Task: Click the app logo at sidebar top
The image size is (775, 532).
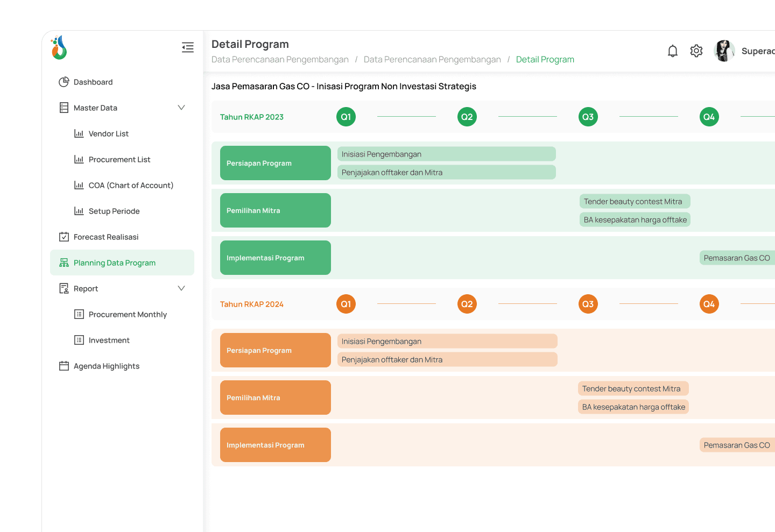Action: (x=59, y=48)
